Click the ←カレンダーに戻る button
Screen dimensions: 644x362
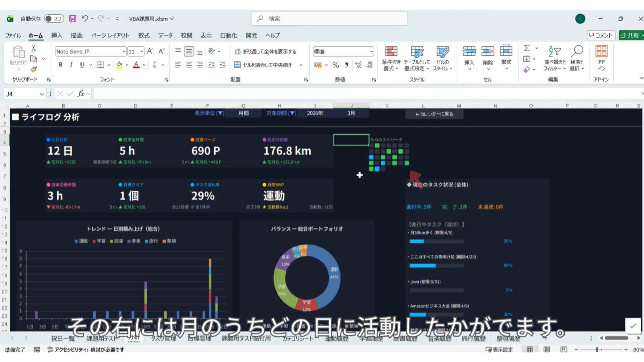pyautogui.click(x=434, y=114)
